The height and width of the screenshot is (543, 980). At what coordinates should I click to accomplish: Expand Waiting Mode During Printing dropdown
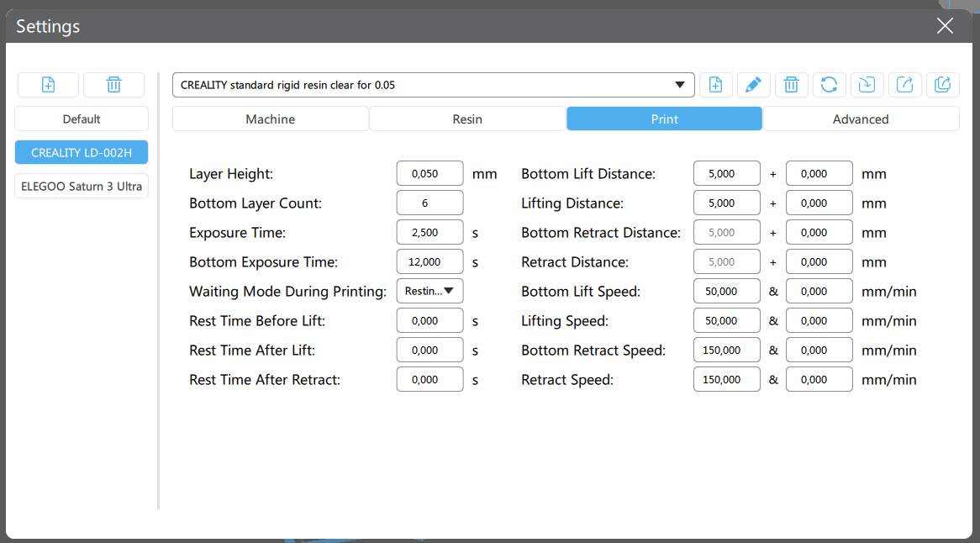429,291
